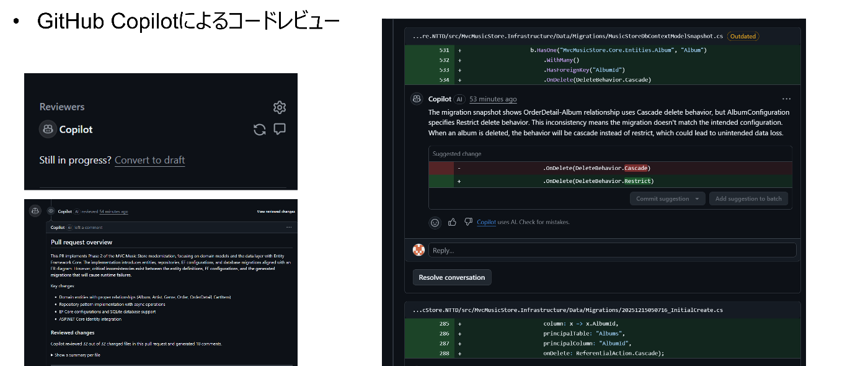Click the Copilot review comment bubble icon

(280, 130)
